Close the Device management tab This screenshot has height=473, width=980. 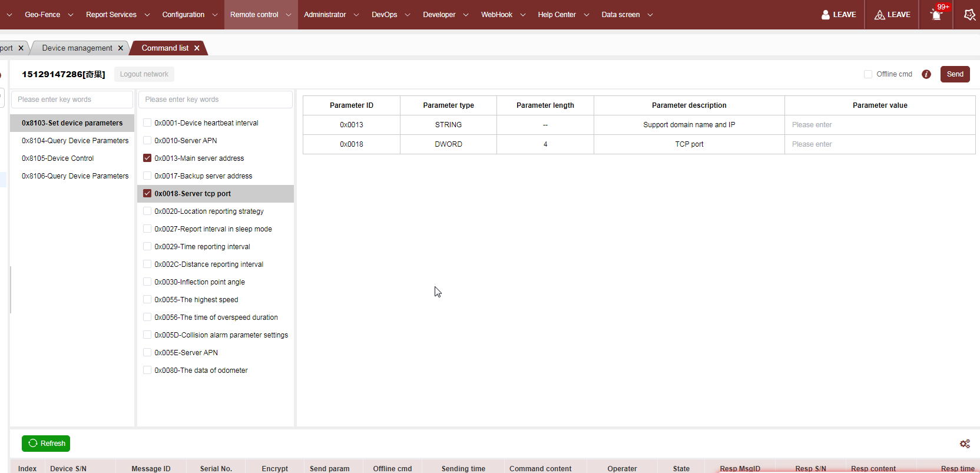coord(121,48)
